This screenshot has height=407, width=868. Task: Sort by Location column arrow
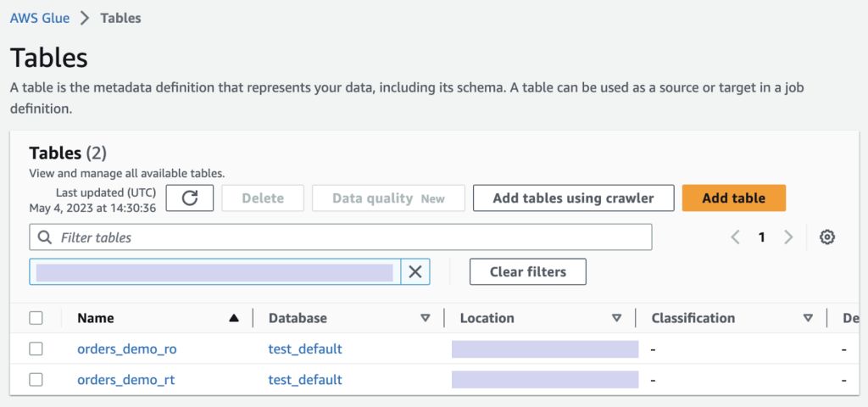click(617, 318)
